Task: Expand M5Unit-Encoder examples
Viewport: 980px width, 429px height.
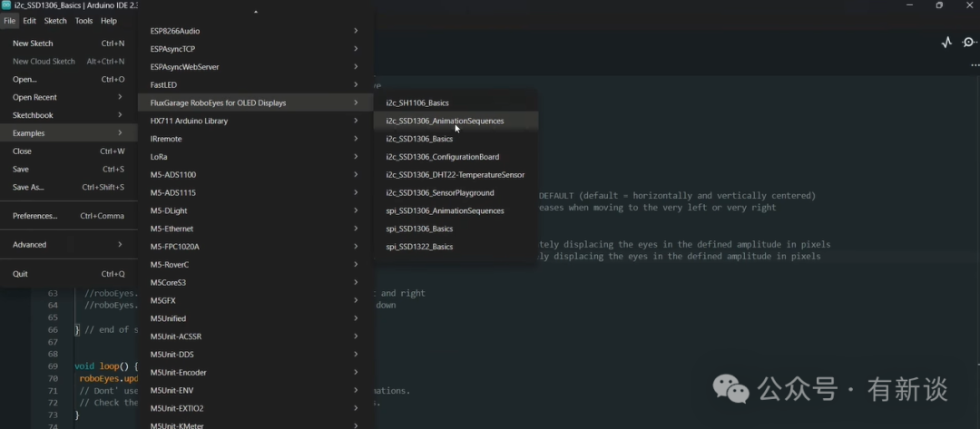Action: coord(256,373)
